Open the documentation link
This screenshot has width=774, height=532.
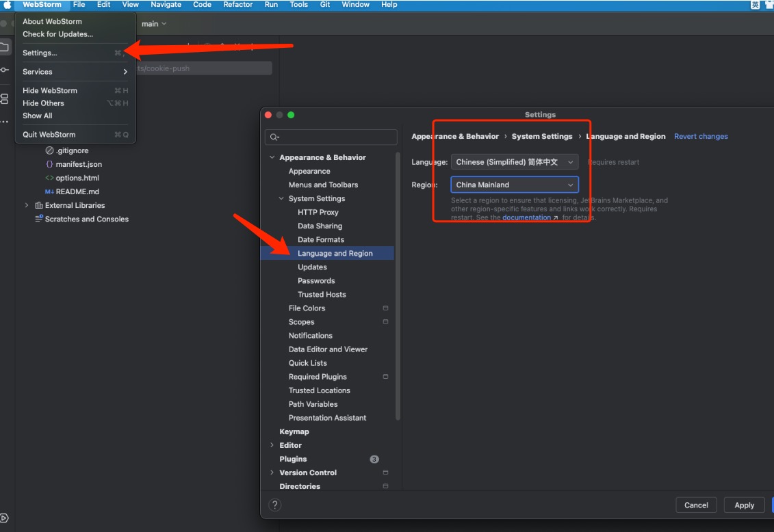pyautogui.click(x=526, y=217)
